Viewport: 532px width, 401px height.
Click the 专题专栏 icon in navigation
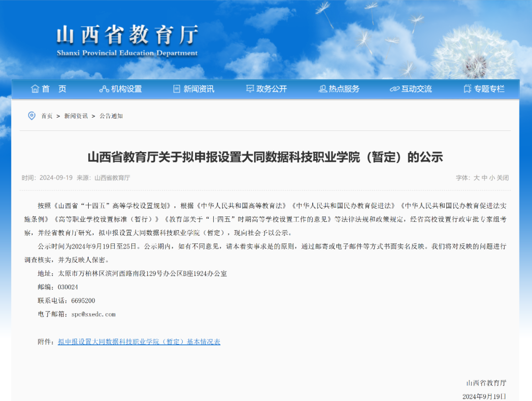467,89
